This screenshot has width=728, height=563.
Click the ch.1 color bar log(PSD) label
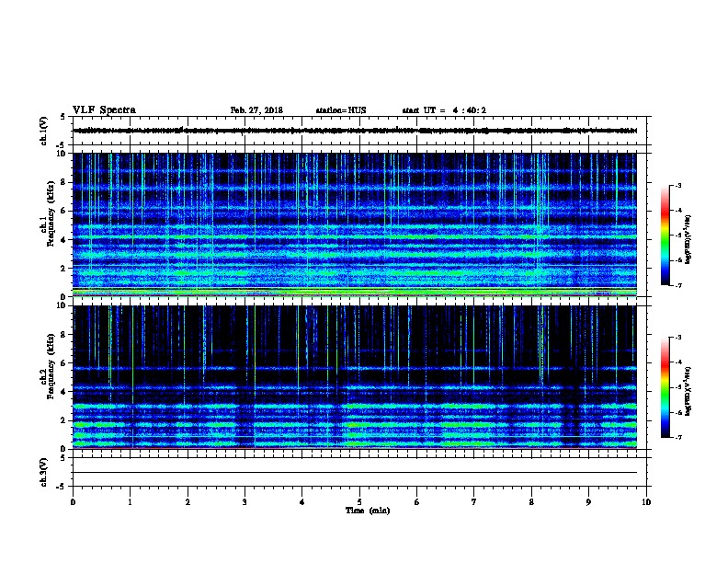(x=688, y=239)
